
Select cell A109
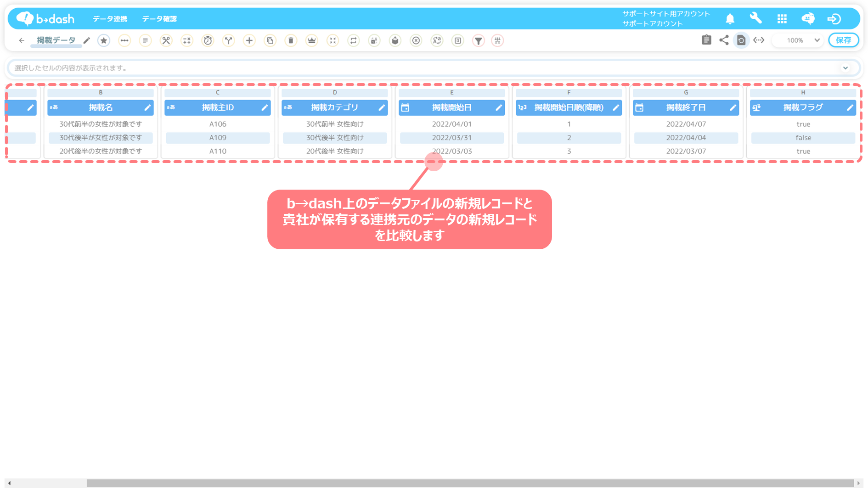pyautogui.click(x=218, y=138)
